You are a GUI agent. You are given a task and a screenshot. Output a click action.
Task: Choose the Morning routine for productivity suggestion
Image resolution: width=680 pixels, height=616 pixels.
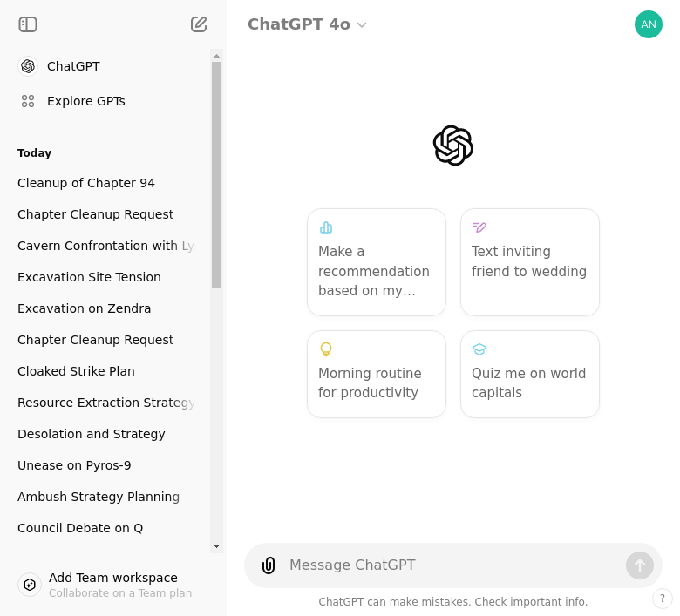pyautogui.click(x=377, y=374)
